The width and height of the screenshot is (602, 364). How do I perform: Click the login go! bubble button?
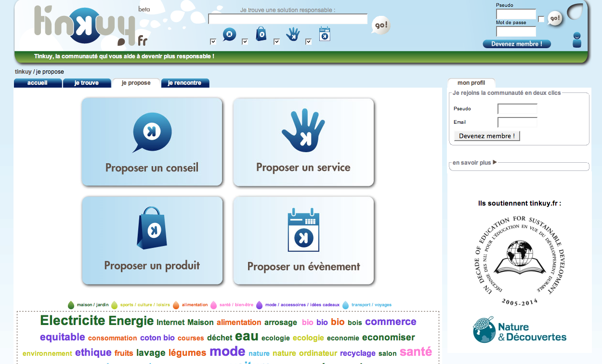click(555, 19)
